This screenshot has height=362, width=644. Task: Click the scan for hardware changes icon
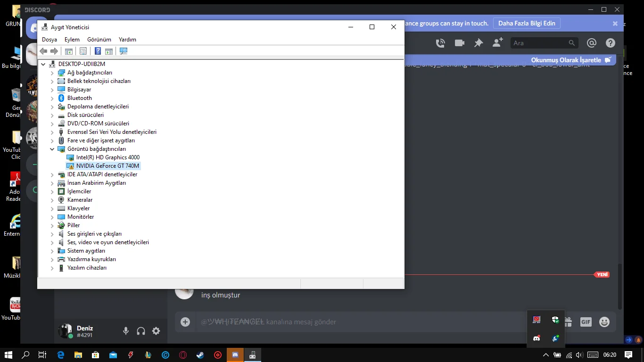(x=124, y=51)
